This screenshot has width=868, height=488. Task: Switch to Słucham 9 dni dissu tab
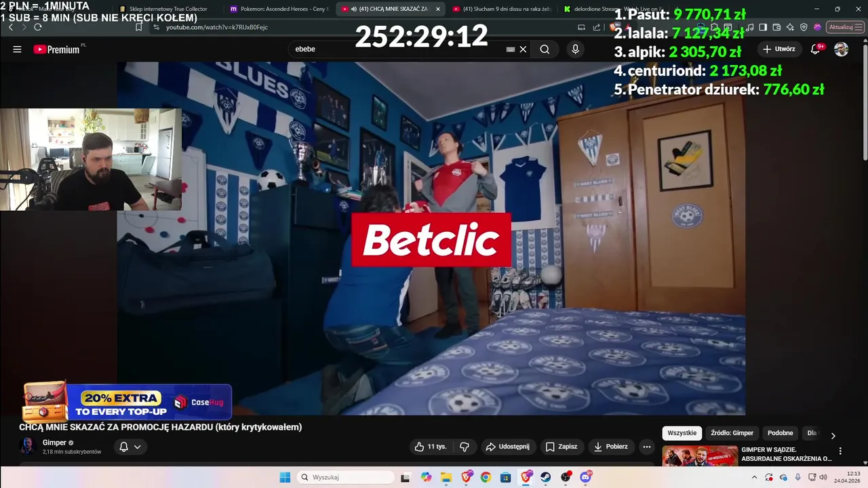(x=502, y=9)
